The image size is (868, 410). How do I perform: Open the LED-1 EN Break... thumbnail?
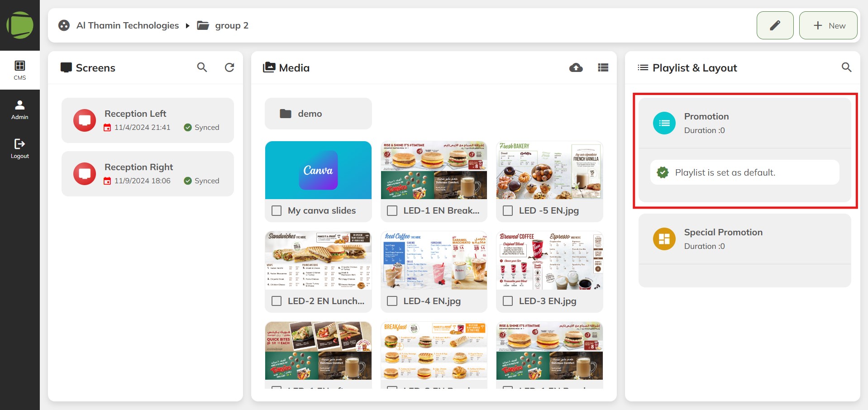coord(434,170)
